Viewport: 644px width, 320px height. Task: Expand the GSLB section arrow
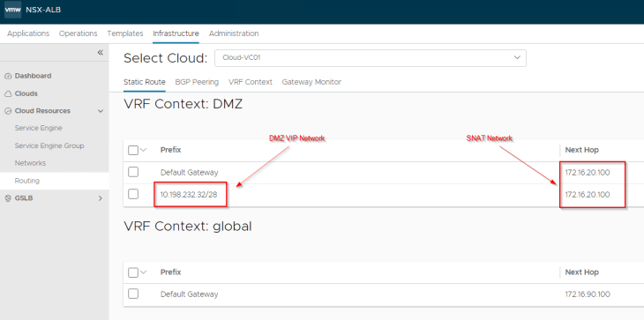(x=101, y=198)
